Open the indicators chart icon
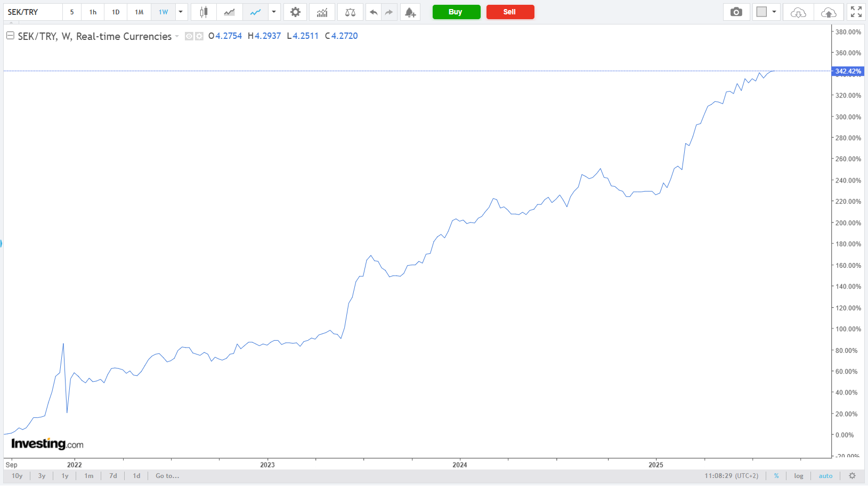Image resolution: width=868 pixels, height=486 pixels. (x=322, y=12)
